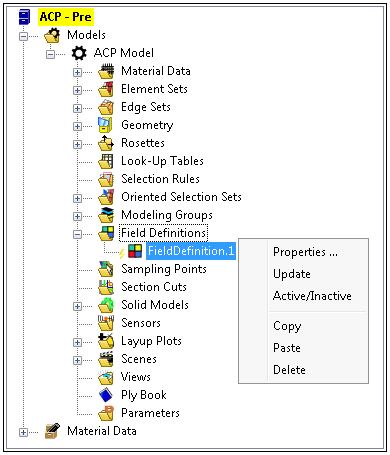
Task: Collapse the ACP Model node
Action: (x=50, y=54)
